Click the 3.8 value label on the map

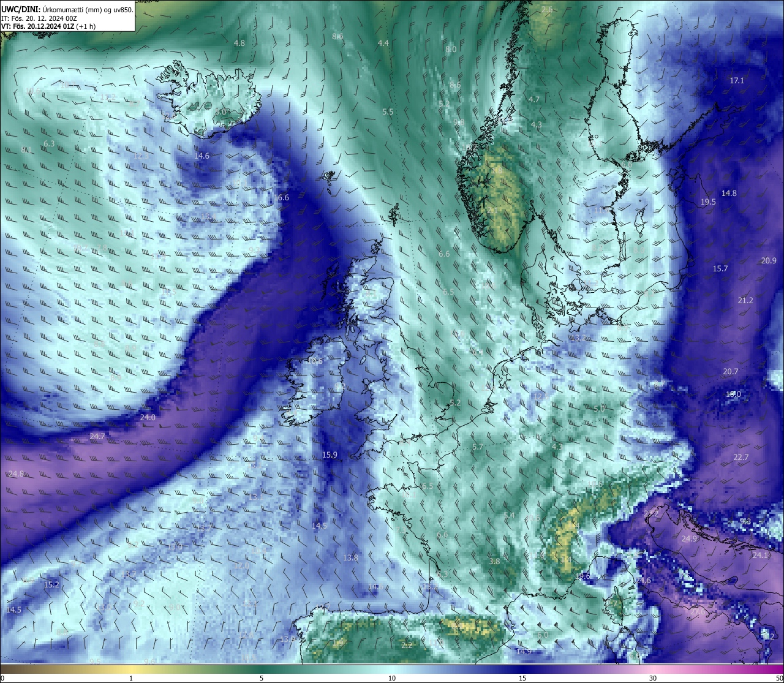[495, 561]
